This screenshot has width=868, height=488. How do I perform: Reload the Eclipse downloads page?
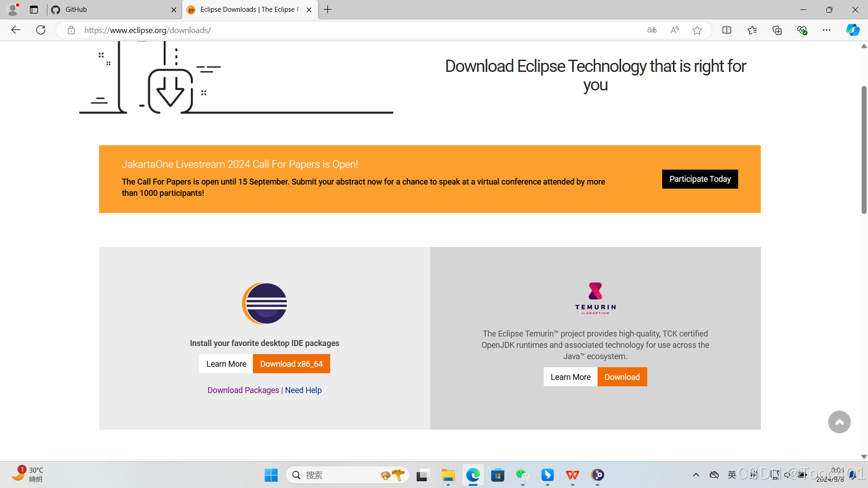click(x=41, y=30)
